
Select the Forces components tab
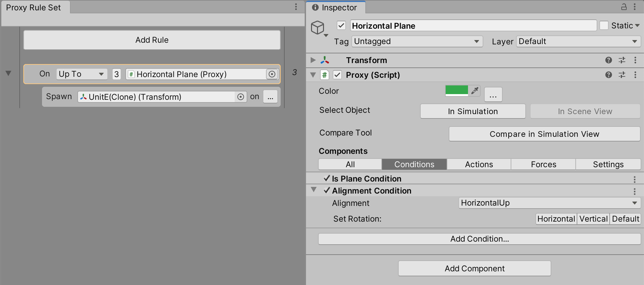pos(543,164)
